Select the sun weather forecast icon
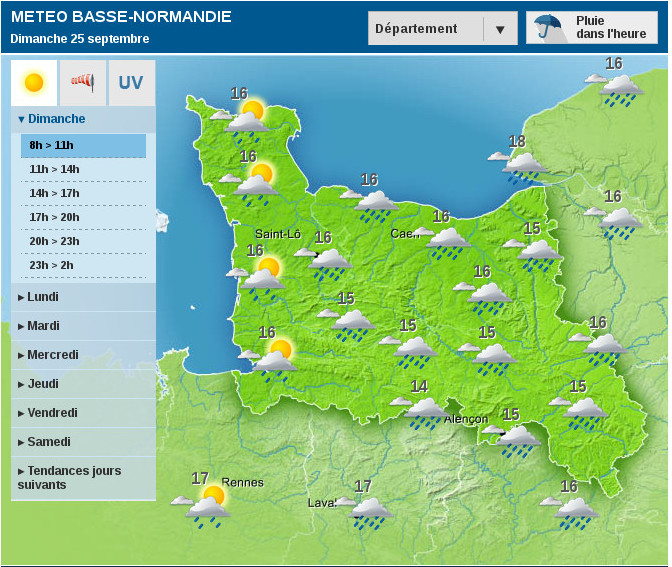This screenshot has height=567, width=672. tap(34, 82)
